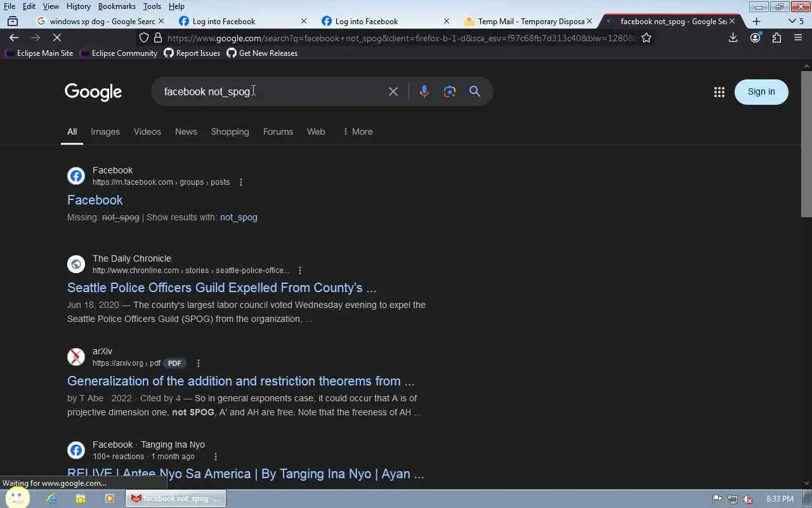
Task: Open the History menu
Action: pyautogui.click(x=79, y=6)
